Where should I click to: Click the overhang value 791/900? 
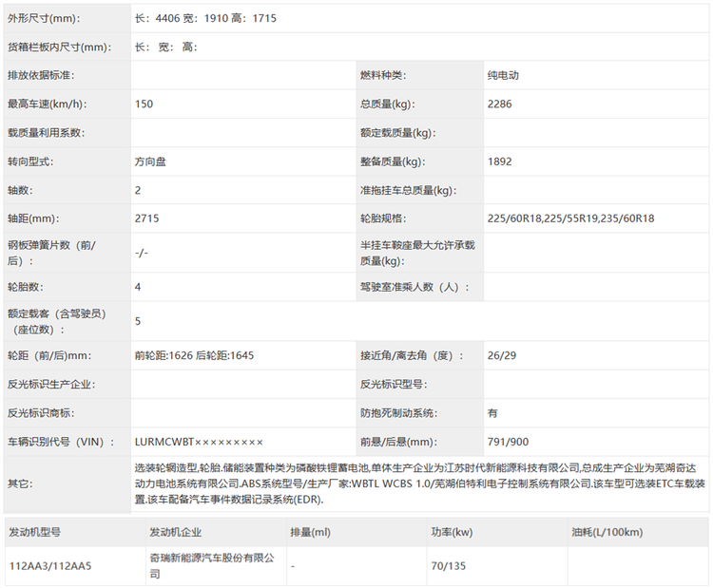click(508, 442)
